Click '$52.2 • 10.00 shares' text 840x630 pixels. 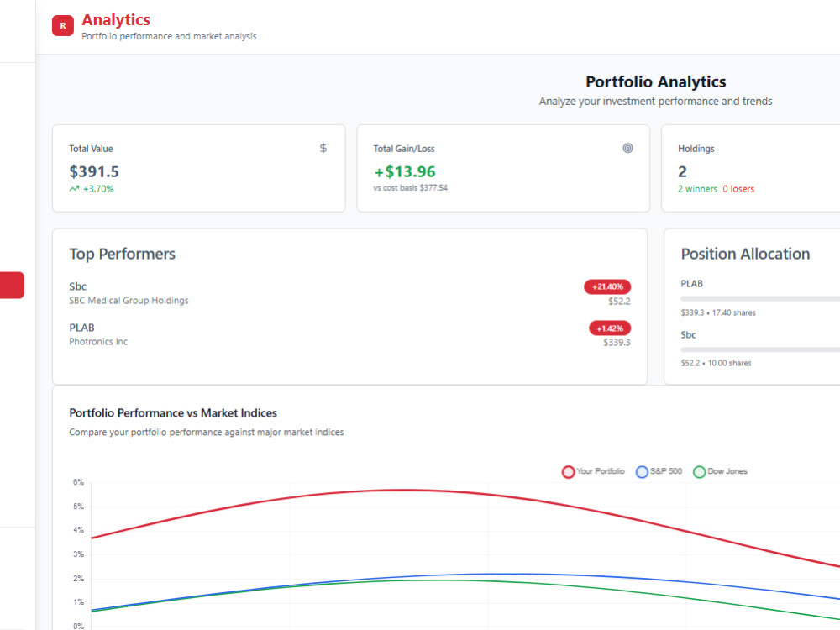click(716, 363)
